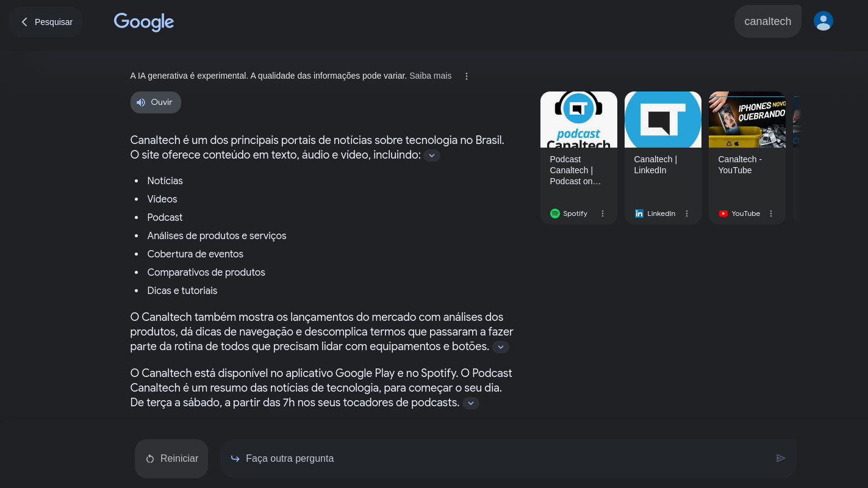868x488 pixels.
Task: Click the Podcast list item
Action: (165, 218)
